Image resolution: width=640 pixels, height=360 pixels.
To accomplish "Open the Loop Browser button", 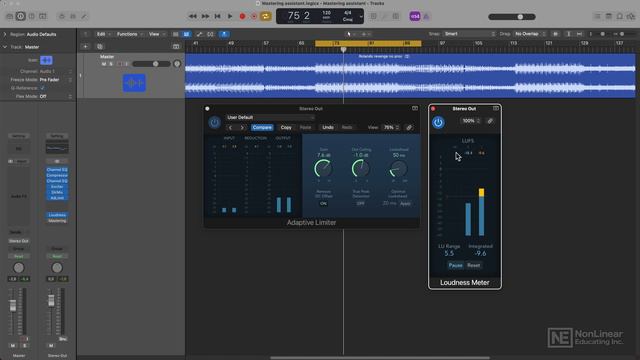I will coord(620,16).
